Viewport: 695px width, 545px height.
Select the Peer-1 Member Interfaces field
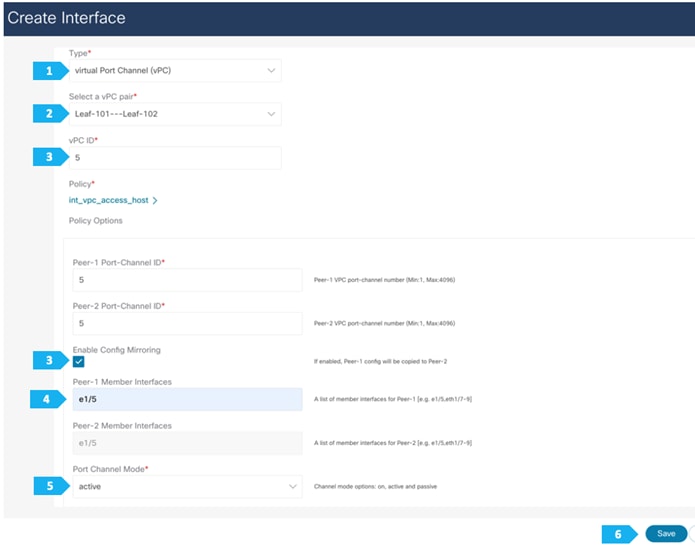tap(187, 399)
